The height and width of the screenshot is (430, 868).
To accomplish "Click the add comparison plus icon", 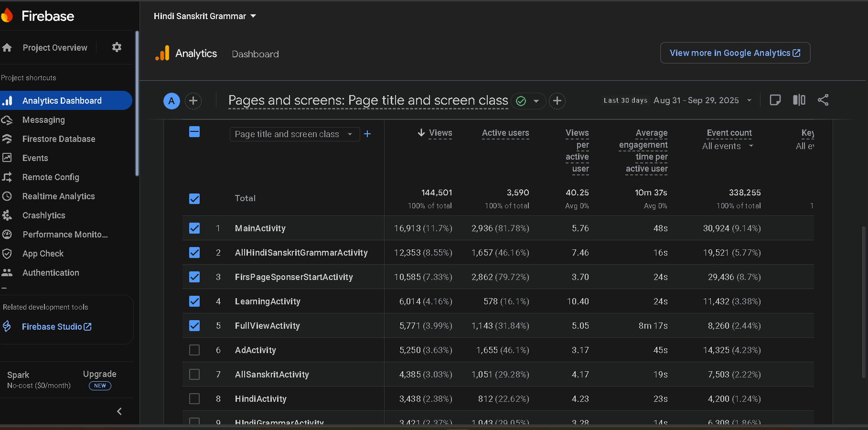I will [193, 101].
